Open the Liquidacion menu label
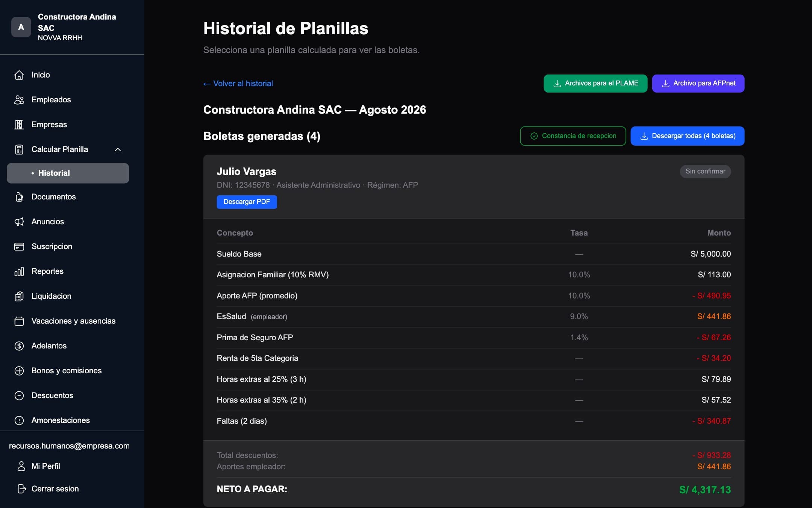The width and height of the screenshot is (812, 508). [52, 296]
